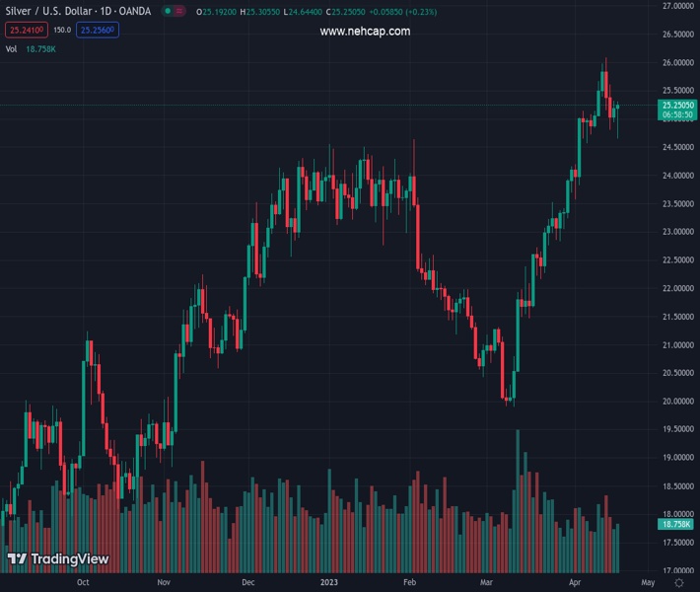Click the 2023 label on time axis
The height and width of the screenshot is (592, 700).
pyautogui.click(x=329, y=583)
